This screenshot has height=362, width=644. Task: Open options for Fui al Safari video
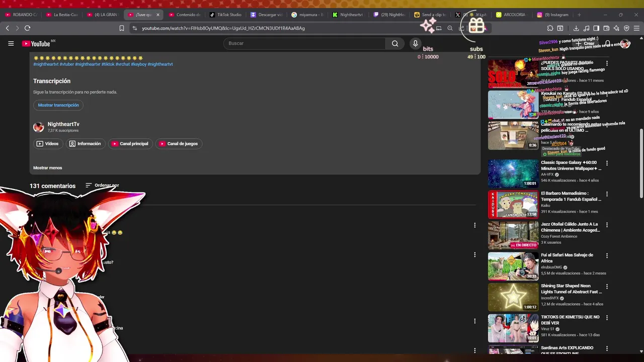(607, 256)
